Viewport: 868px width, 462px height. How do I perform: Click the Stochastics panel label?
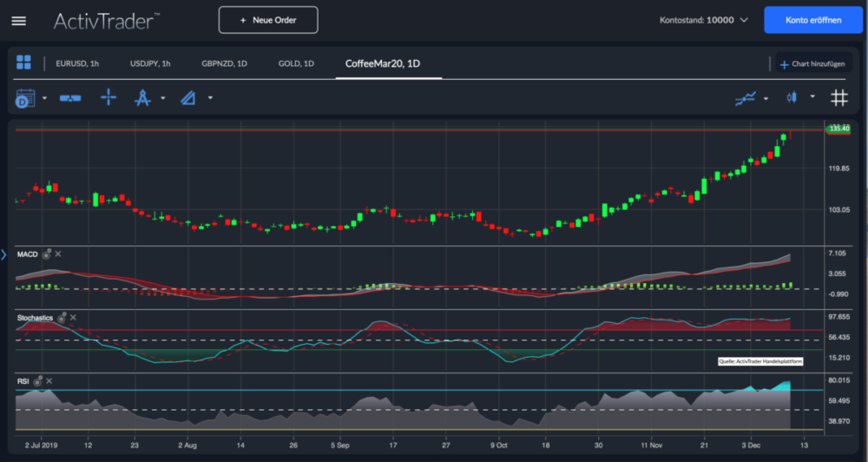[35, 318]
